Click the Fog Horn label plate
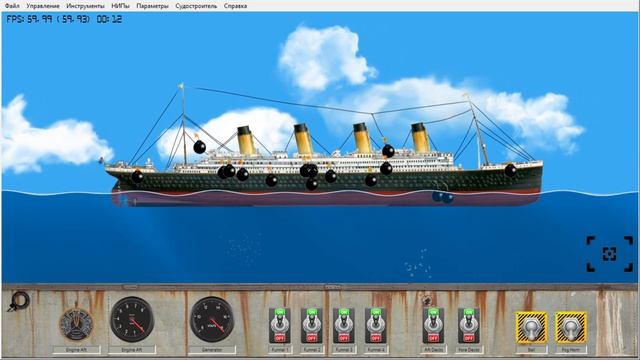Image resolution: width=640 pixels, height=360 pixels. coord(571,350)
